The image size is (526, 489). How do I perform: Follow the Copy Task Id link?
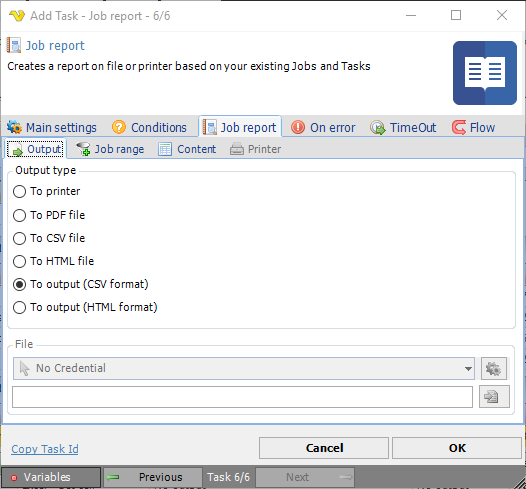click(45, 449)
